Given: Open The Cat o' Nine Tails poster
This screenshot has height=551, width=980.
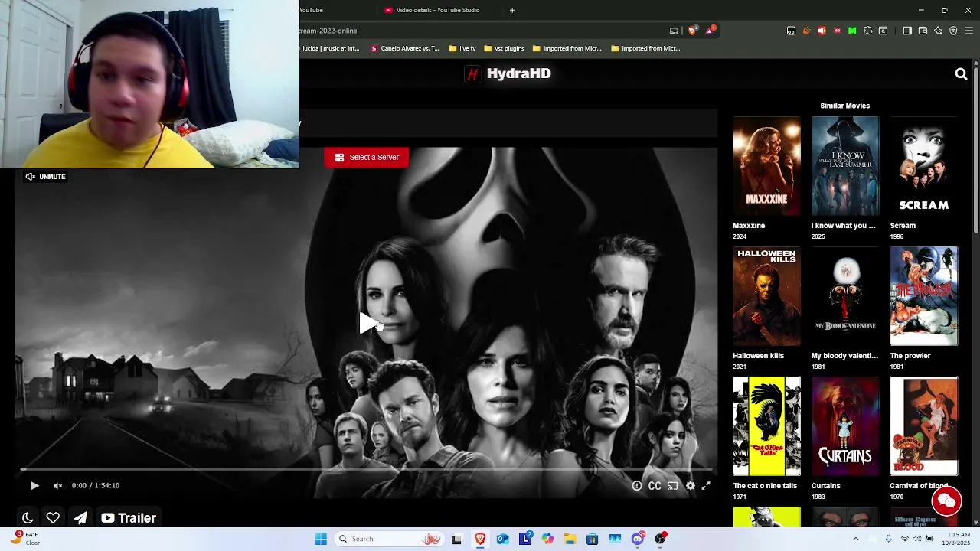Looking at the screenshot, I should click(766, 426).
